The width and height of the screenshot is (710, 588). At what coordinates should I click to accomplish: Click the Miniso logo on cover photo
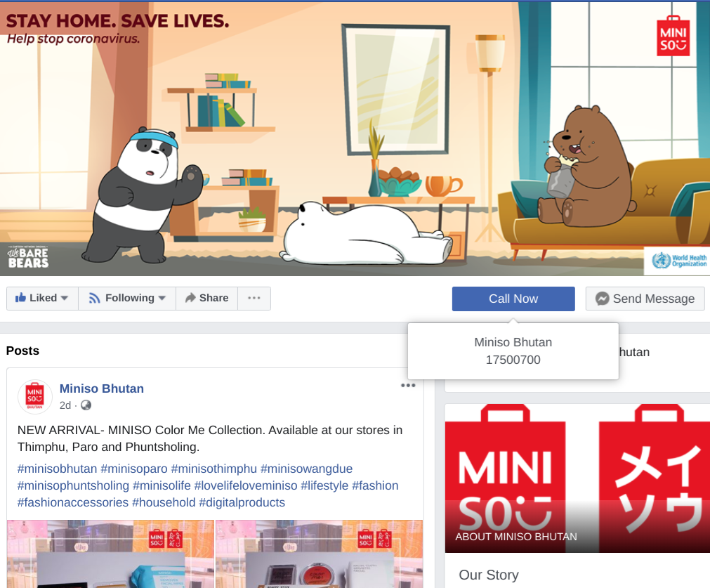tap(673, 36)
